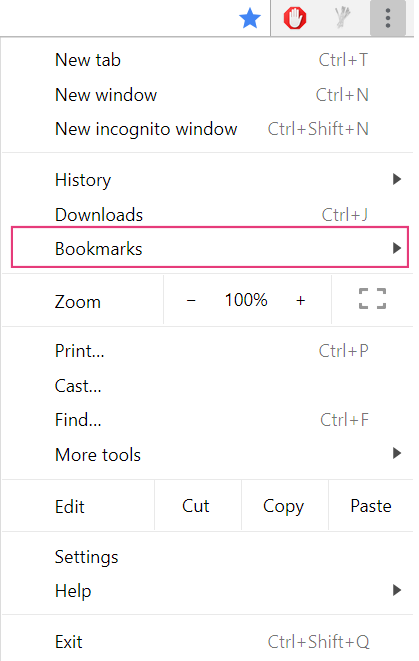Close menu via three-dot Chrome button

pyautogui.click(x=388, y=19)
